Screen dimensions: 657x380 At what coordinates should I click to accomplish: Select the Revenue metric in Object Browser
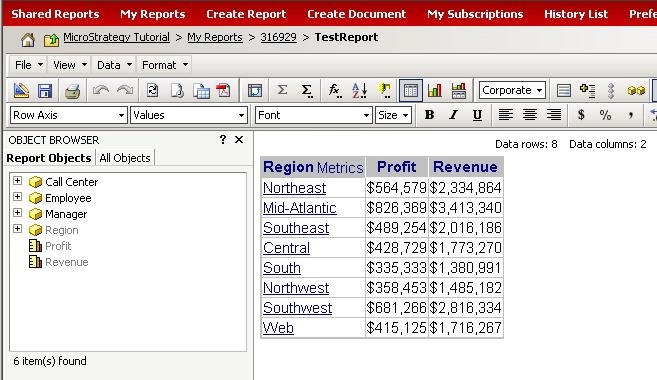[x=67, y=262]
